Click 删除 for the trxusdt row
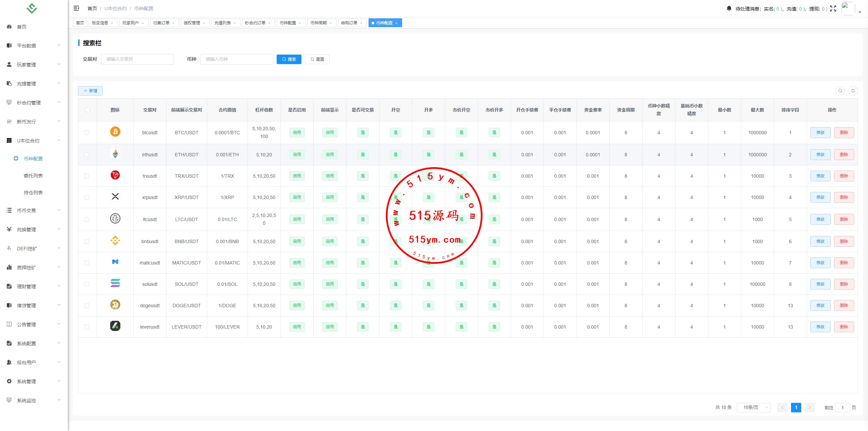Screen dimensions: 868x431 pyautogui.click(x=844, y=176)
